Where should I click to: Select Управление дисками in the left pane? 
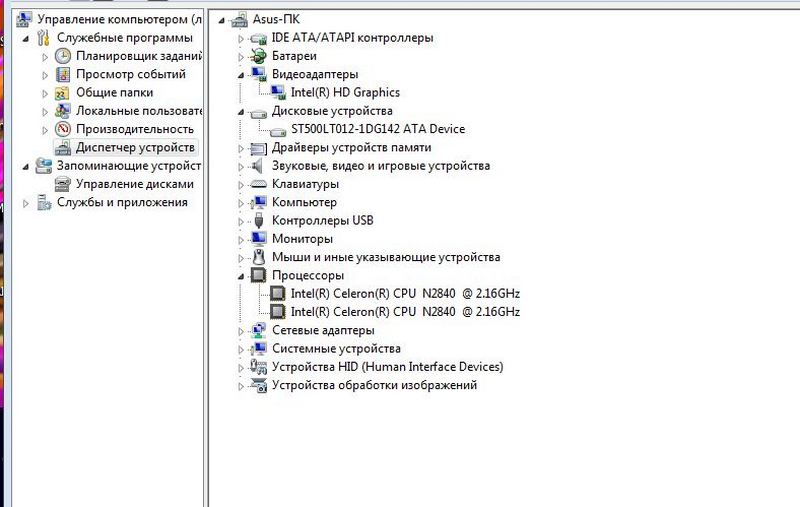pos(134,184)
